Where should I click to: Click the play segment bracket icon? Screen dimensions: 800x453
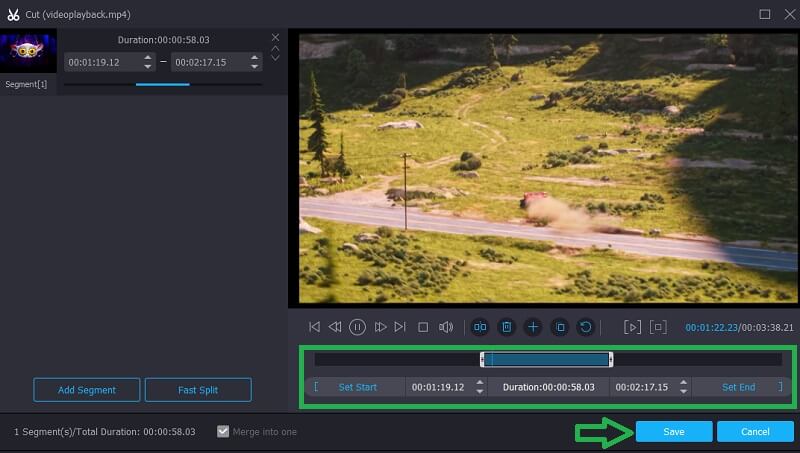(x=632, y=327)
